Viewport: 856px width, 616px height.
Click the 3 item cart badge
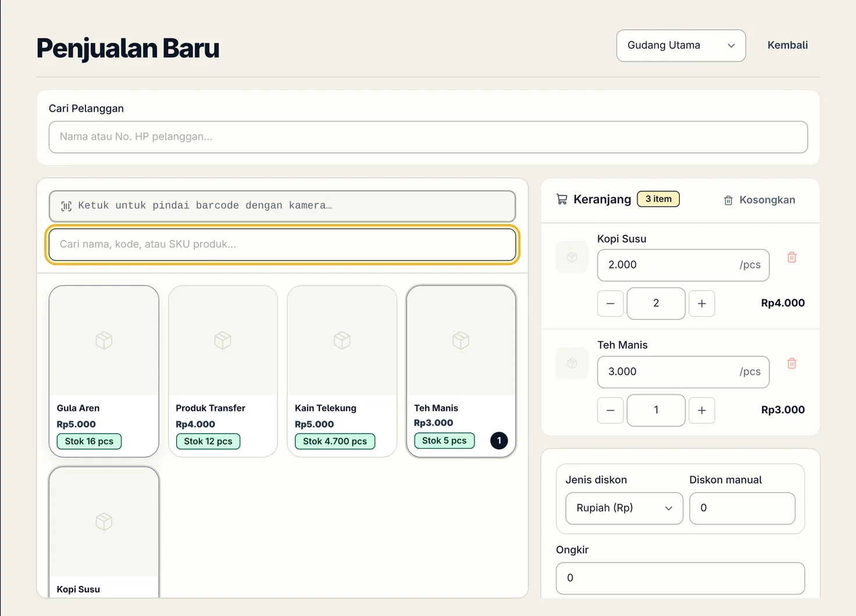tap(658, 199)
